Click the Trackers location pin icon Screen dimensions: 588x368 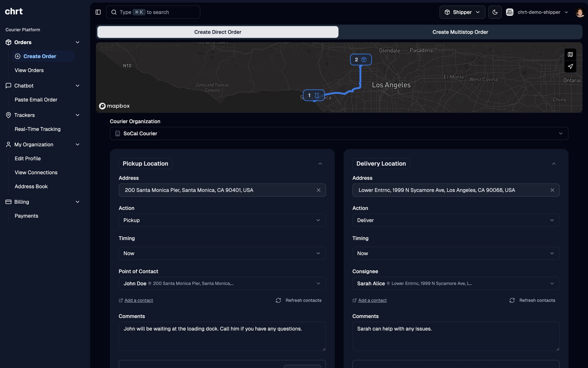click(x=8, y=115)
